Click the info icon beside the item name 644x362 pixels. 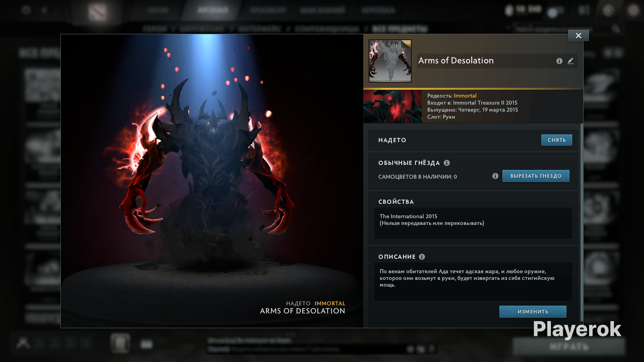(559, 61)
